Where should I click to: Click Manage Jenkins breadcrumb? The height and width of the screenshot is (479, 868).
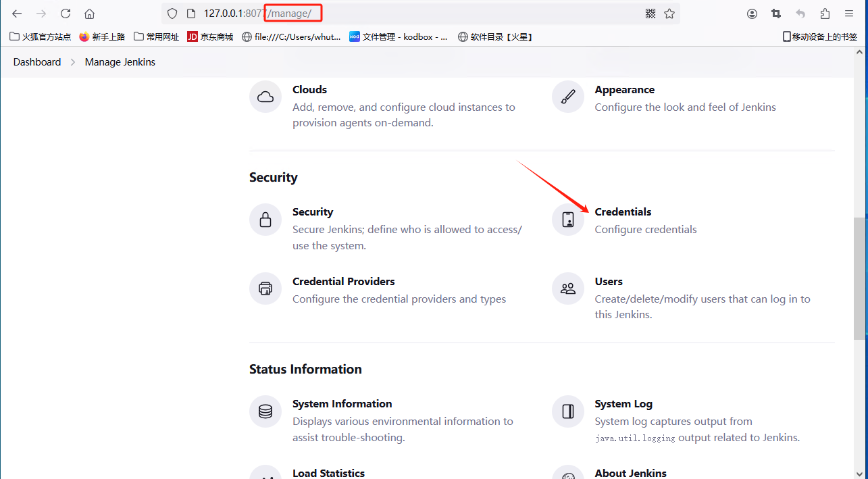point(120,62)
